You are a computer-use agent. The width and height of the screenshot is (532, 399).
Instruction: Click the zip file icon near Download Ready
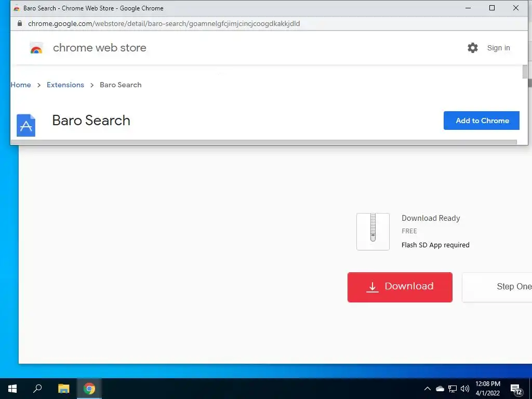point(373,232)
